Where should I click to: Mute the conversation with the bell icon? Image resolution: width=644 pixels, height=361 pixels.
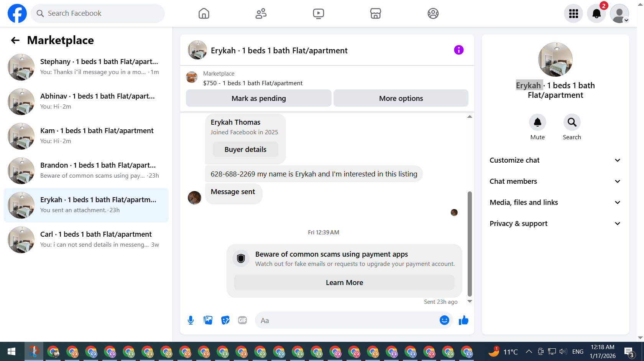click(x=537, y=122)
